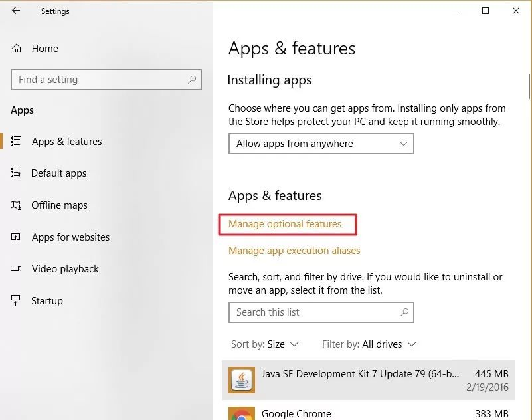Click the Search this list field
532x420 pixels.
(x=321, y=312)
